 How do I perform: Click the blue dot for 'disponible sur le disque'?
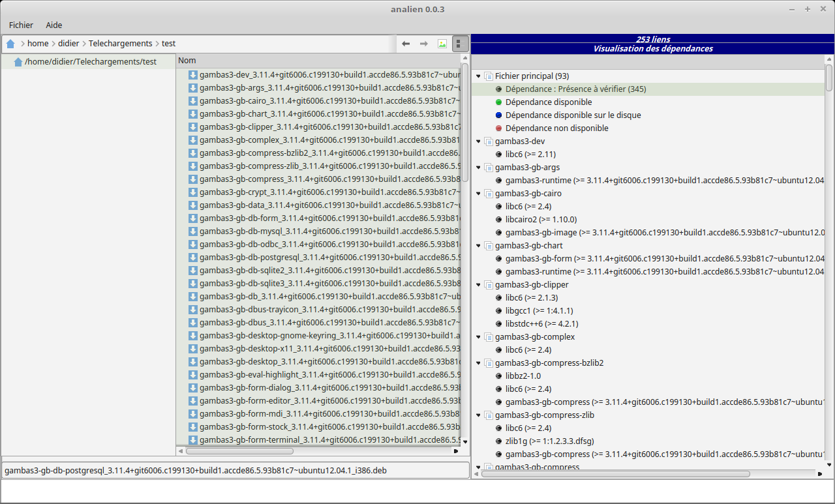498,115
